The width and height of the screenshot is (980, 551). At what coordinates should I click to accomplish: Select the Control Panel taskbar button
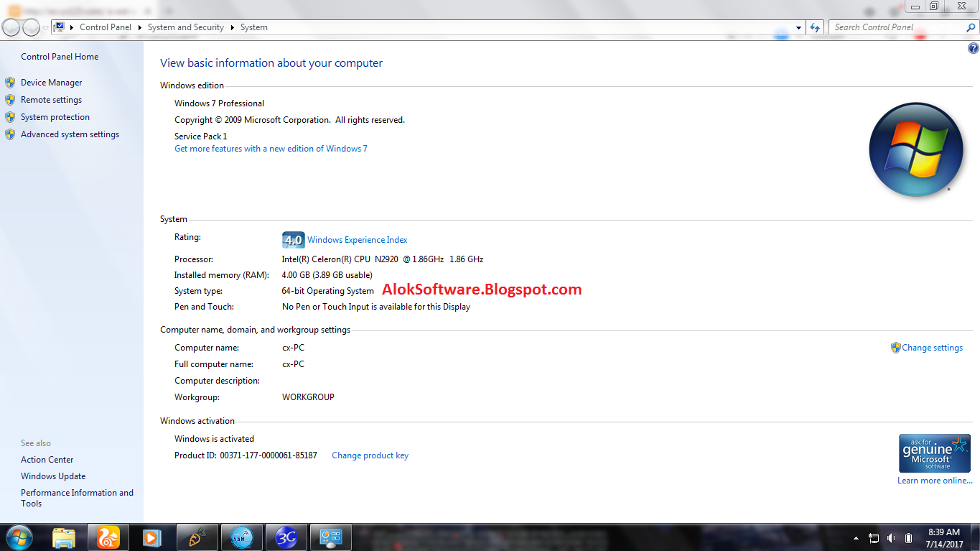click(330, 537)
